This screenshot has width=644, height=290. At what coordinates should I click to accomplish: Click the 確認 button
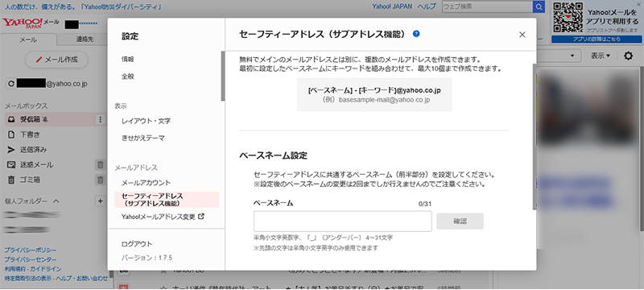coord(460,221)
